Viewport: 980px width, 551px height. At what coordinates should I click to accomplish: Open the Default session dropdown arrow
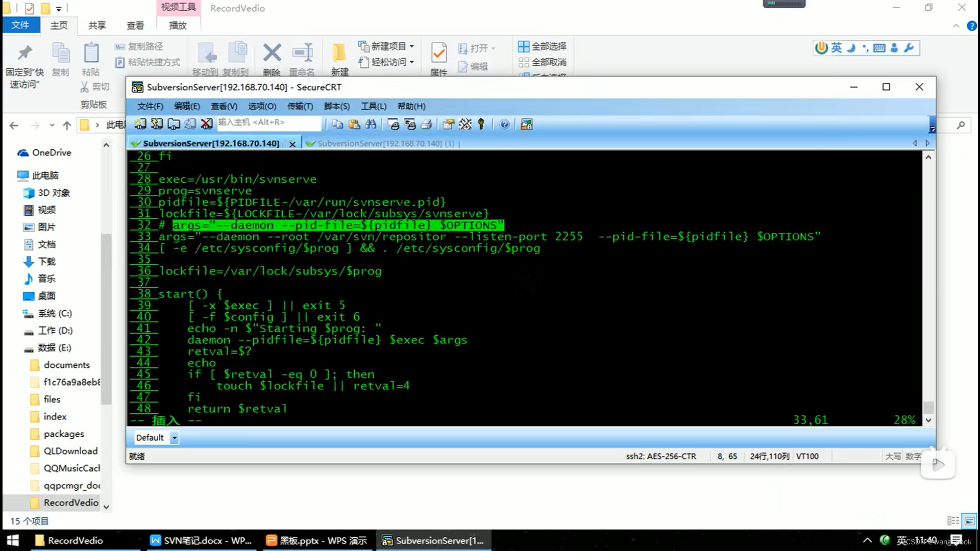[175, 438]
